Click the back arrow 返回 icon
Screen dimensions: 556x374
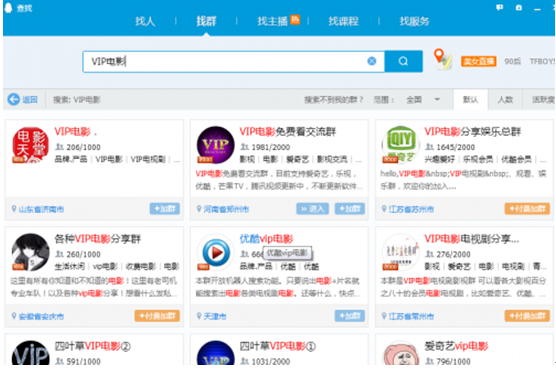pyautogui.click(x=14, y=100)
